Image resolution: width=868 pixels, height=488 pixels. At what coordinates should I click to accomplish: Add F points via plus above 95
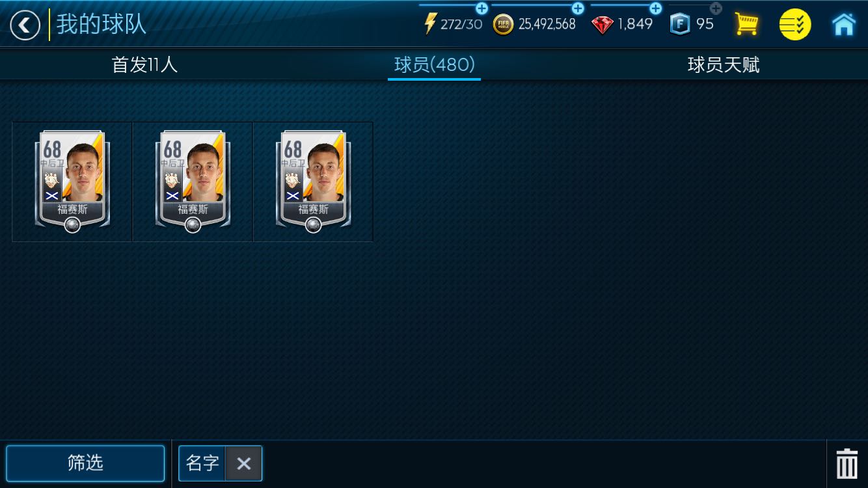tap(716, 8)
